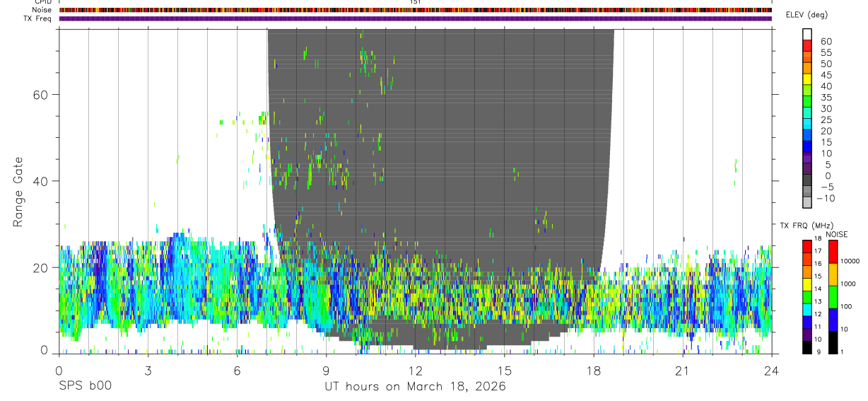Click the NOISE scale label "100"
Screen dimensions: 868x401
pyautogui.click(x=845, y=306)
